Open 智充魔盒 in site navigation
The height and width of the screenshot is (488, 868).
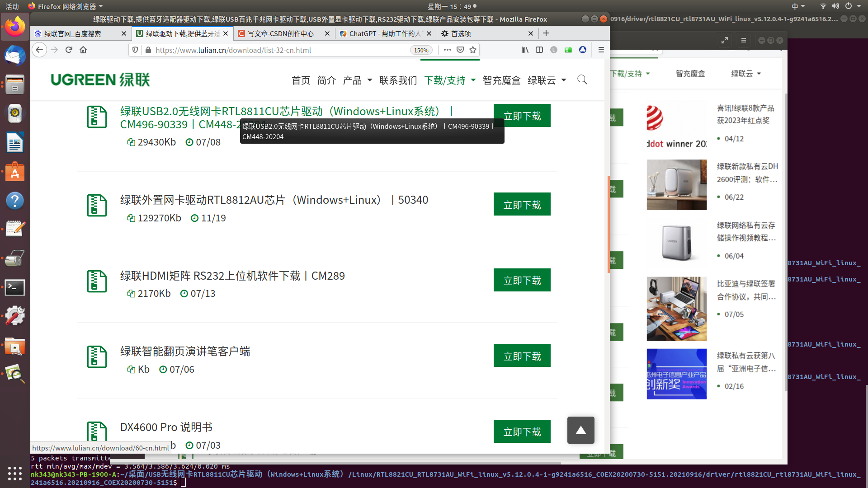click(502, 80)
